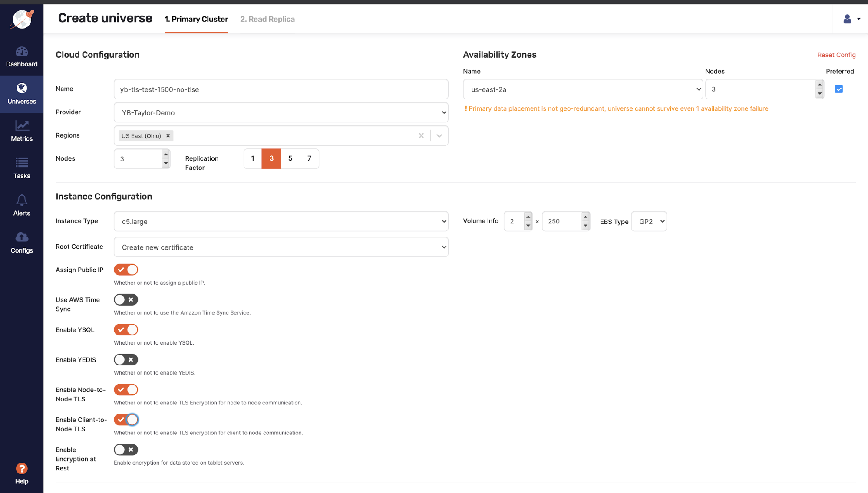Switch to the Read Replica tab

[267, 19]
